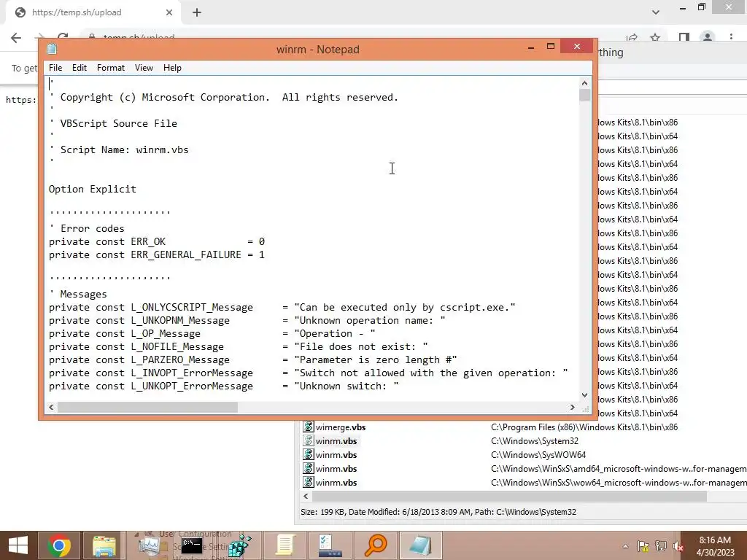Click 'ERR_GENERAL_FAILURE = 1' line
Screen dimensions: 747x560
coord(157,254)
